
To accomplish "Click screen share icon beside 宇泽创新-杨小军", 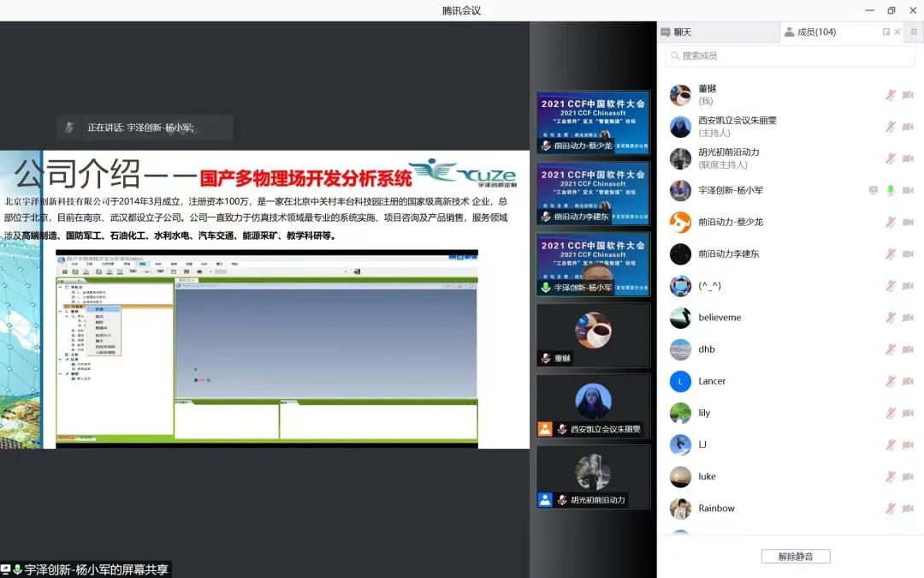I will 874,190.
